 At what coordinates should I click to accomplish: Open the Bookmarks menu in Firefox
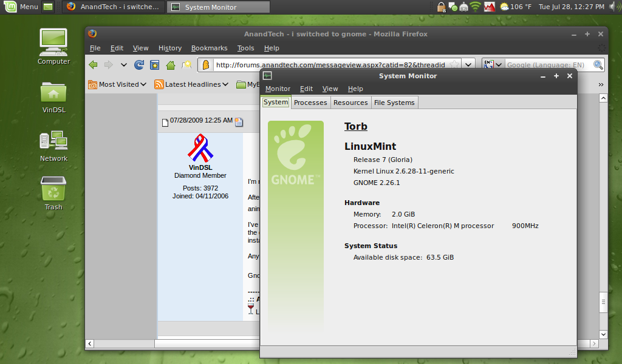209,48
